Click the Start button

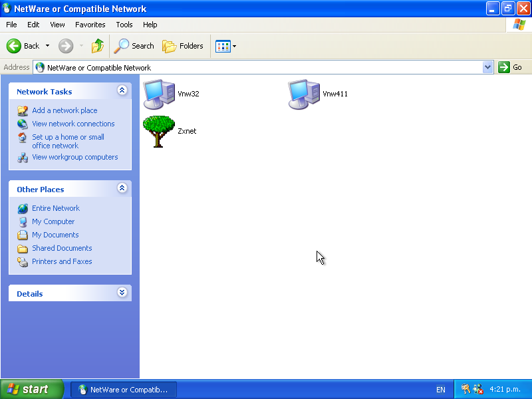pyautogui.click(x=32, y=389)
